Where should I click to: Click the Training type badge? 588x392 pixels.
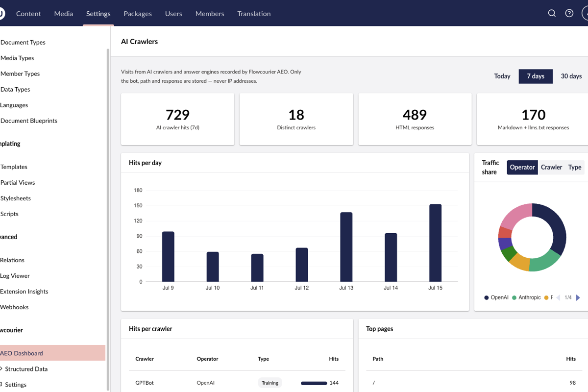coord(270,383)
